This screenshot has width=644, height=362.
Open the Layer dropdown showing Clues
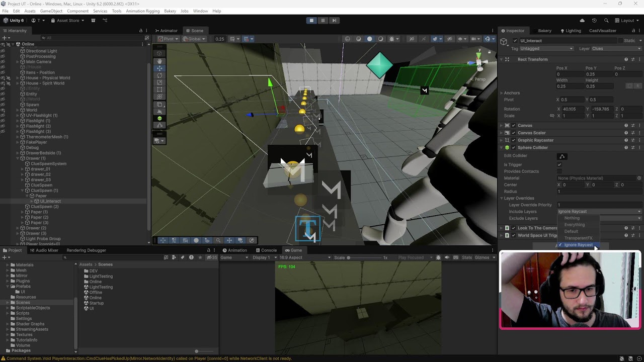click(x=617, y=49)
